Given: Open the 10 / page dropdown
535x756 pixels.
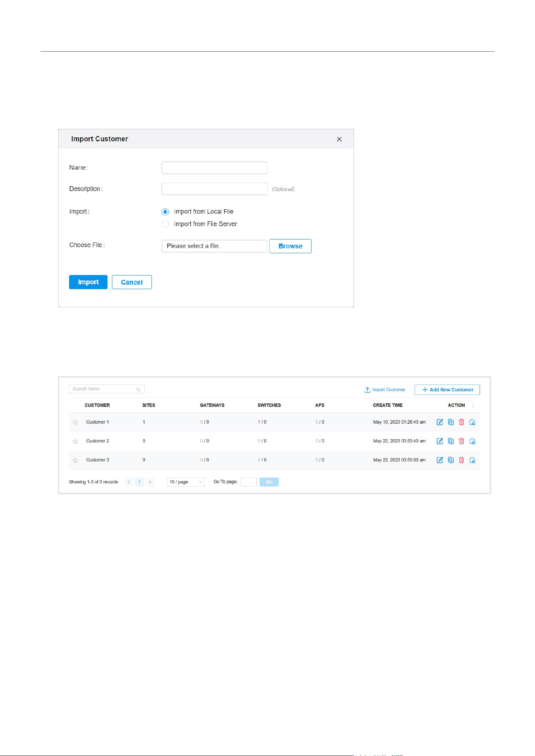Looking at the screenshot, I should tap(186, 482).
